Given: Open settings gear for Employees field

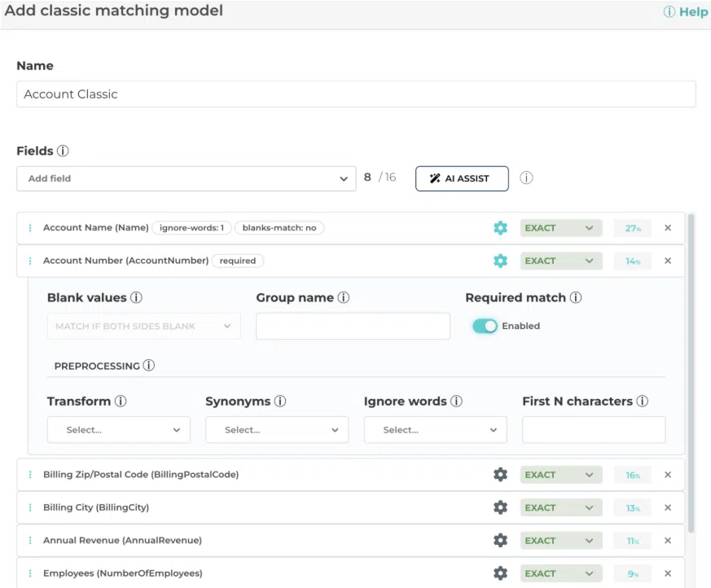Looking at the screenshot, I should pos(500,573).
